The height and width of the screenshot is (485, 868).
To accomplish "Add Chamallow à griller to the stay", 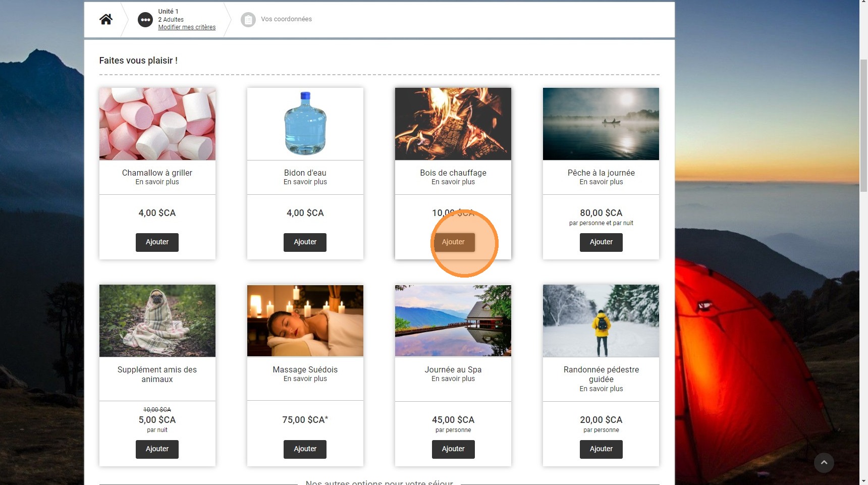I will tap(157, 242).
